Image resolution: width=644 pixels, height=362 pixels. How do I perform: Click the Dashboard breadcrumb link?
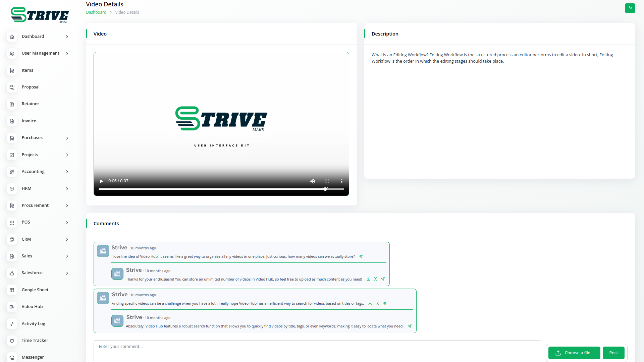[x=96, y=12]
